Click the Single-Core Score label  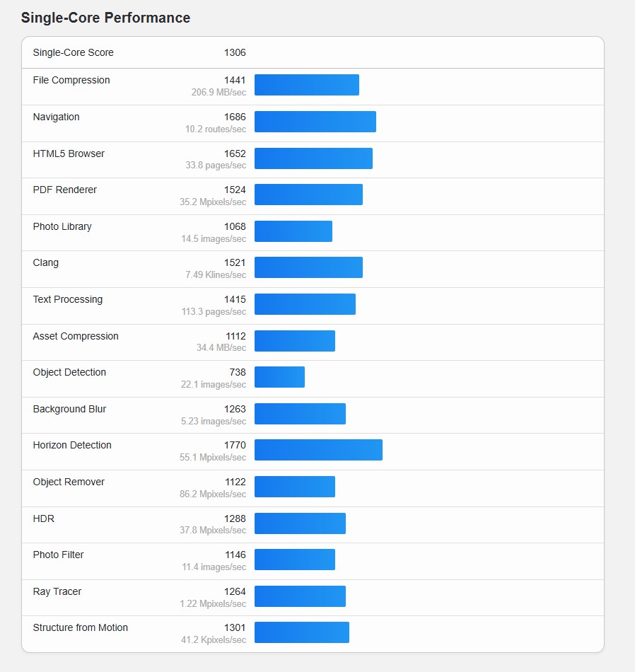(x=74, y=53)
